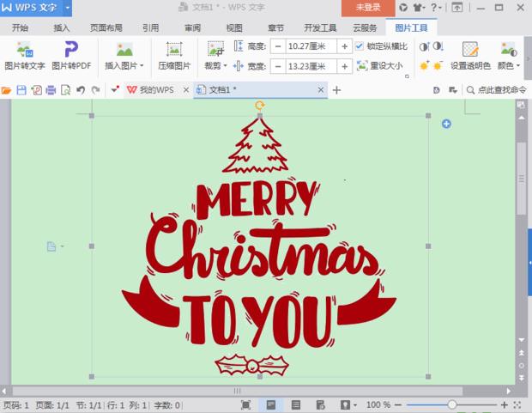
Task: Open the eye protection mode dropdown
Action: click(x=355, y=405)
